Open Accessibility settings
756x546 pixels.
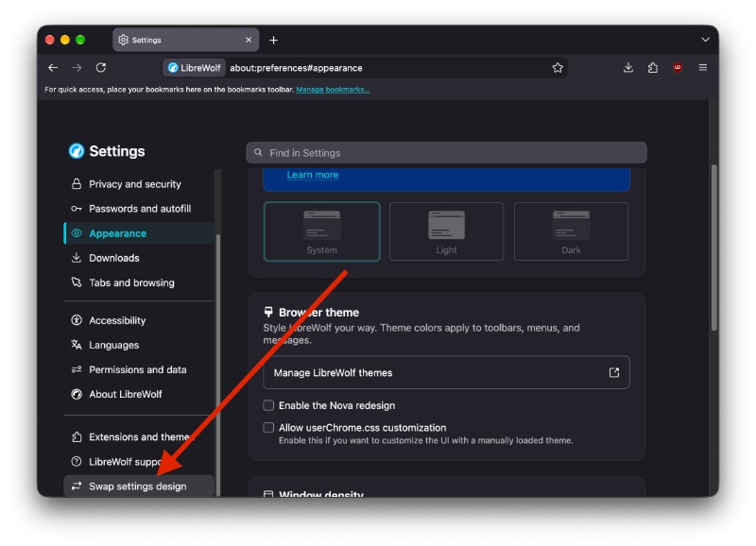(x=138, y=320)
